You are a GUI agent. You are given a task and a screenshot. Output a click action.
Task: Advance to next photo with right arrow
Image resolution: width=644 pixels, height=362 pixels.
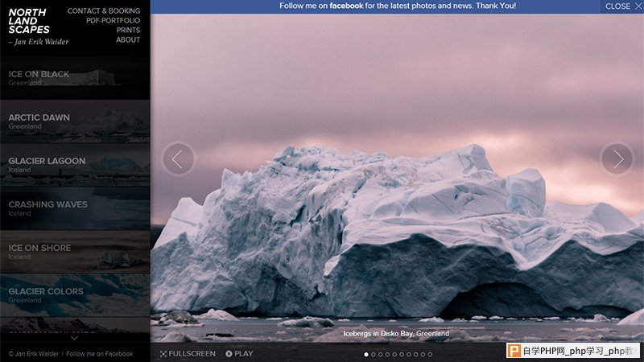pos(617,158)
